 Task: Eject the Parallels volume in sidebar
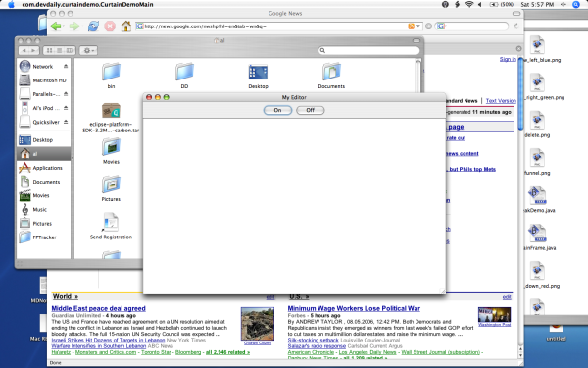point(66,94)
